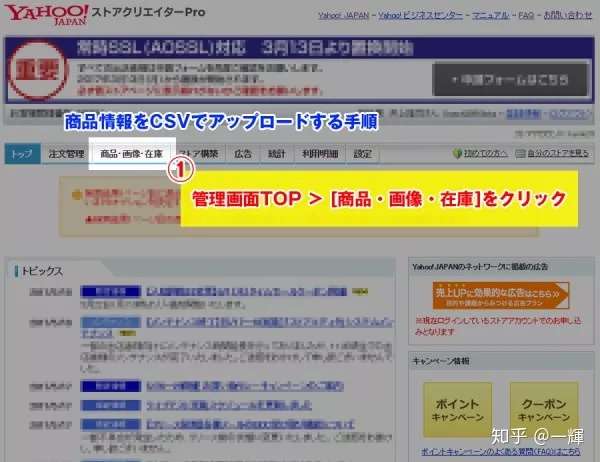The image size is (600, 462).
Task: Open the 注文管理 tab
Action: click(66, 154)
